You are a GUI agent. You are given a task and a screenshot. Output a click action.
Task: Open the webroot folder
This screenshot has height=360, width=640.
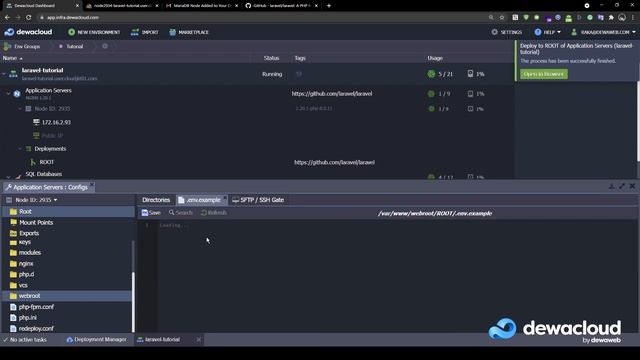coord(67,296)
